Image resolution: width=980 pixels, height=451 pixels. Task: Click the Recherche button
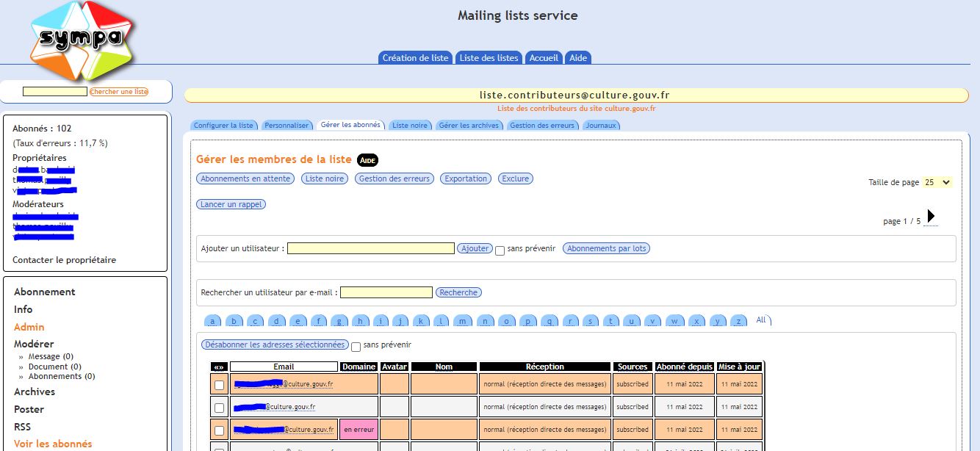458,292
